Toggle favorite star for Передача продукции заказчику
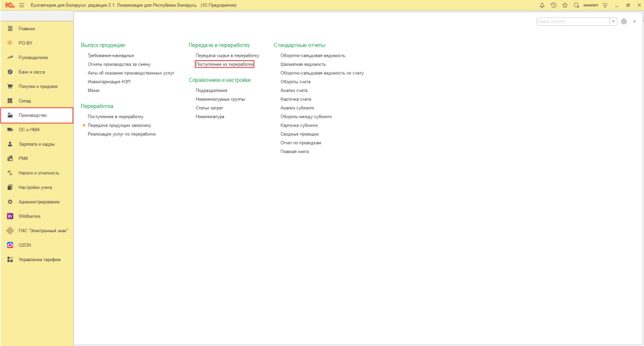This screenshot has width=644, height=346. [84, 125]
